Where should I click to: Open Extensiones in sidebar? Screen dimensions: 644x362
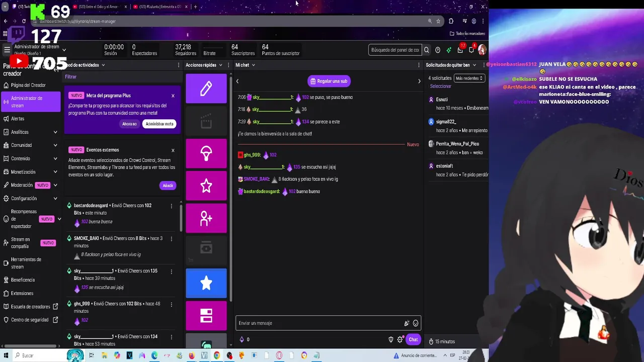point(30,293)
